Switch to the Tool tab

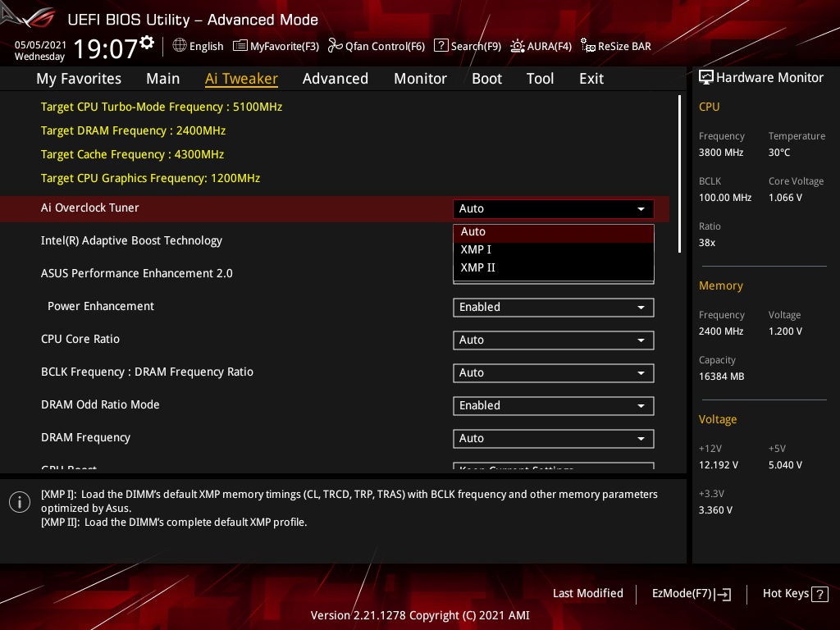540,79
